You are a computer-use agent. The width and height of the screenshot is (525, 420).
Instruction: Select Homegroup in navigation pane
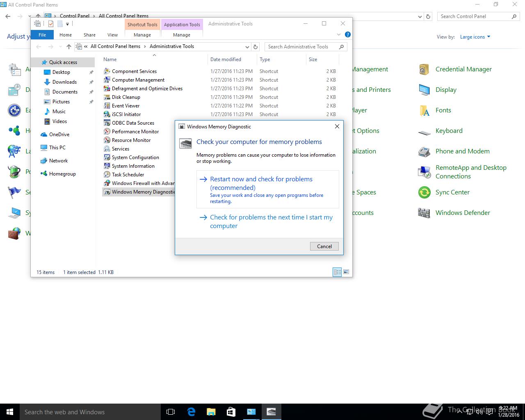[62, 174]
